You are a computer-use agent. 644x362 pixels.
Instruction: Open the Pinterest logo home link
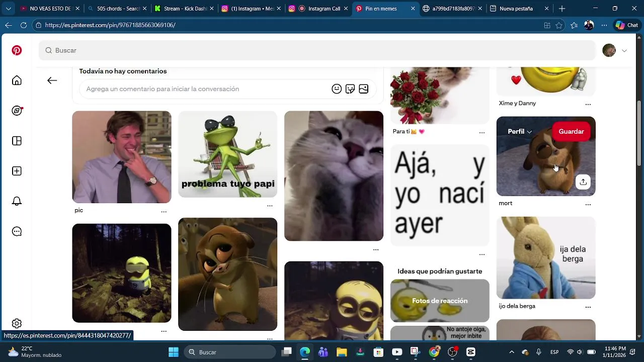point(17,50)
